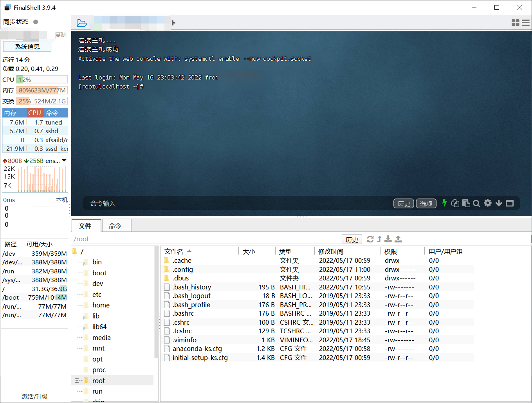Expand the etc folder in the tree

pyautogui.click(x=97, y=294)
